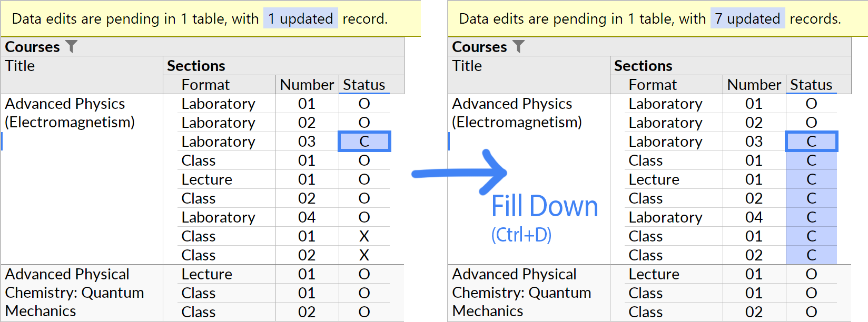
Task: Select the Lecture 01 status cell under Advanced Physical Chemistry
Action: pos(364,274)
